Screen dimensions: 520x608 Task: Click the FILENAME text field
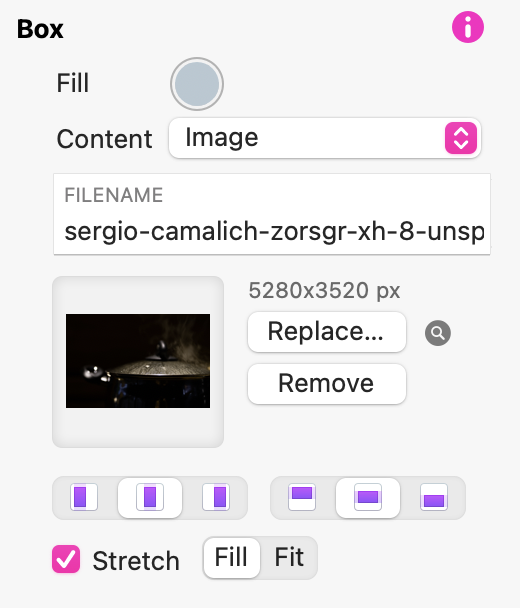pyautogui.click(x=272, y=214)
